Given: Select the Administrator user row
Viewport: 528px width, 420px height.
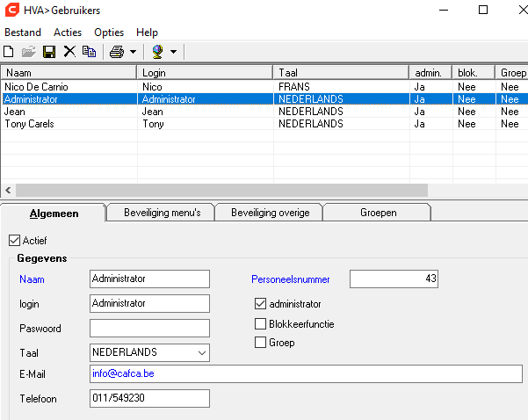Looking at the screenshot, I should click(x=264, y=99).
